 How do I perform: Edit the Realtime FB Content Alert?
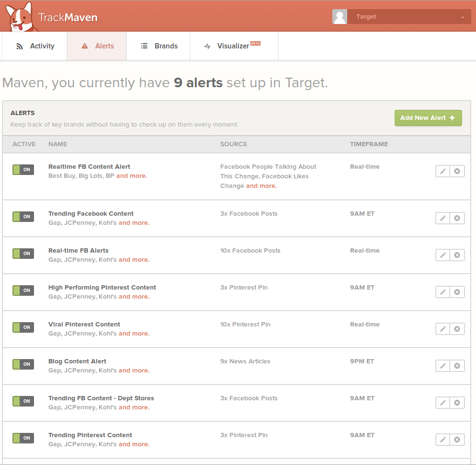(442, 171)
